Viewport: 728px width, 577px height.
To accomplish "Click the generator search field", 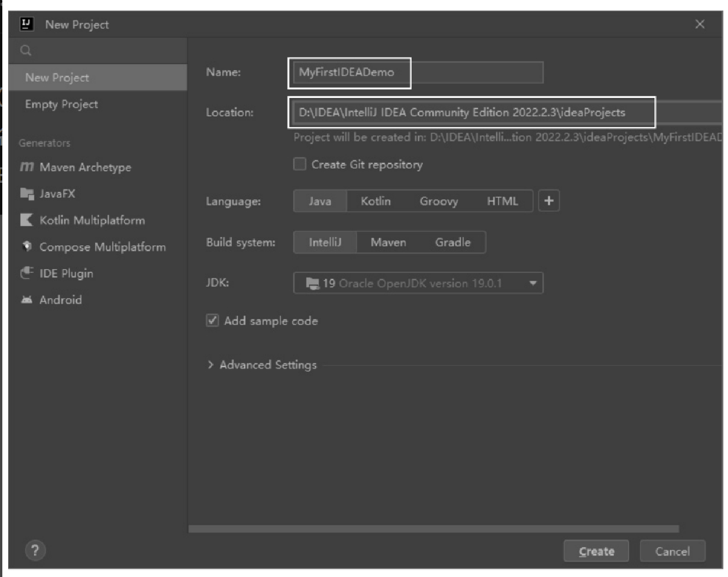I will point(98,50).
